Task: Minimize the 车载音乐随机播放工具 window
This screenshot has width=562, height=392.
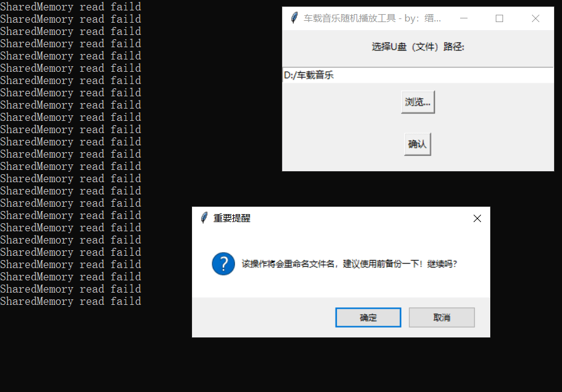Action: 464,18
